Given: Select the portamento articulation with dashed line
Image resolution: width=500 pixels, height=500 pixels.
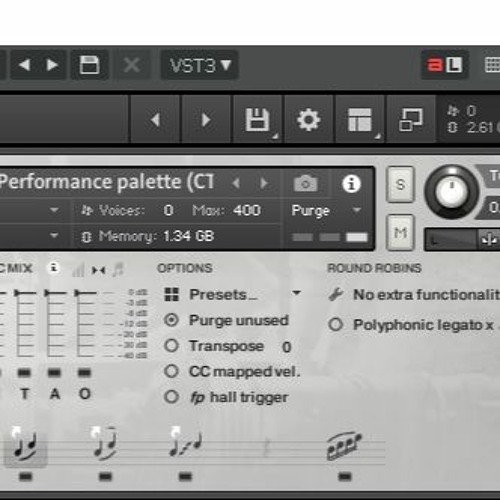Looking at the screenshot, I should [x=185, y=443].
